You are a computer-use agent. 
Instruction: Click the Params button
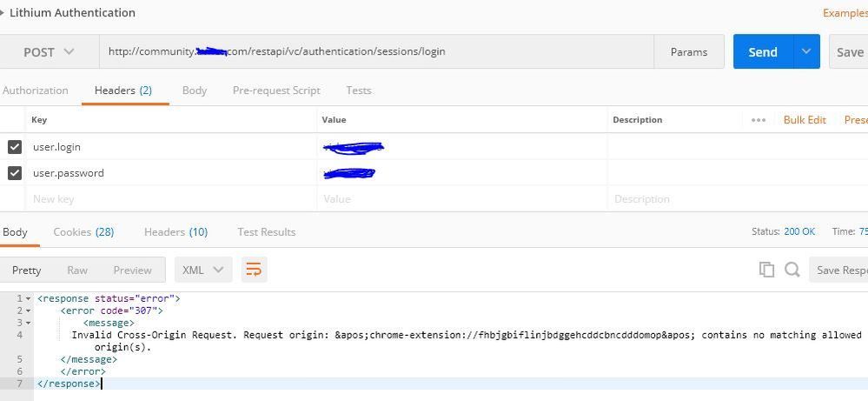point(689,52)
